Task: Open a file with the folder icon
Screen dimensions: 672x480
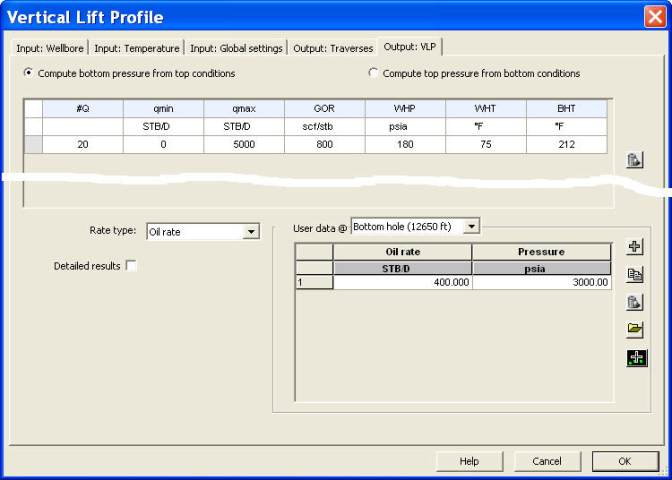Action: (635, 330)
